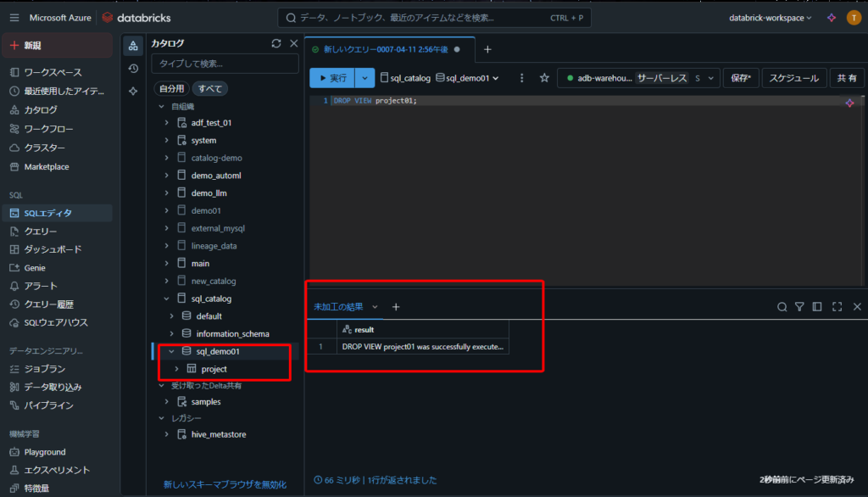Open the run button dropdown arrow
Viewport: 868px width, 497px height.
(364, 78)
